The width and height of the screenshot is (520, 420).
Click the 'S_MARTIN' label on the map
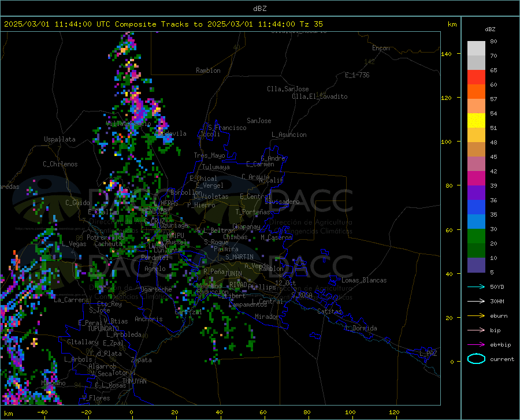point(239,257)
